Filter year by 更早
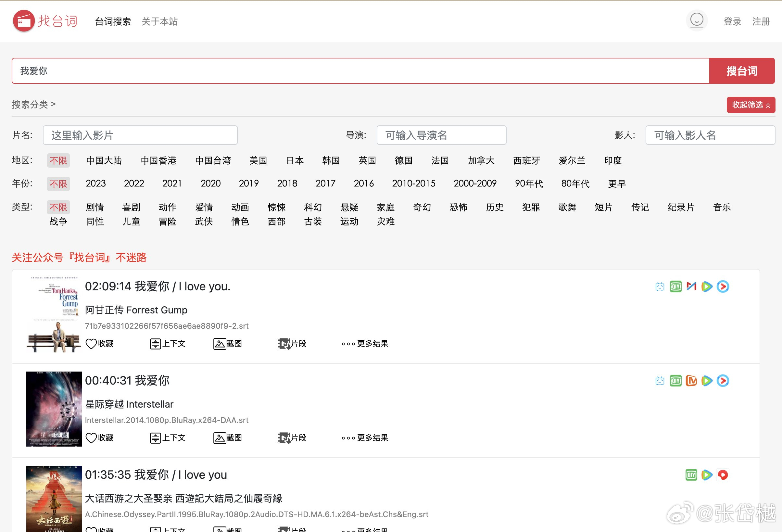Screen dimensions: 782x532 [617, 184]
